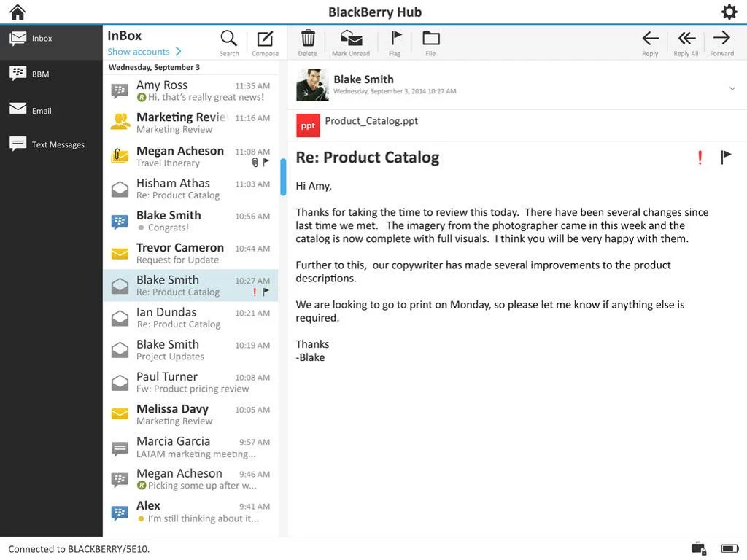The height and width of the screenshot is (560, 747).
Task: Select the Email sidebar item
Action: 41,110
